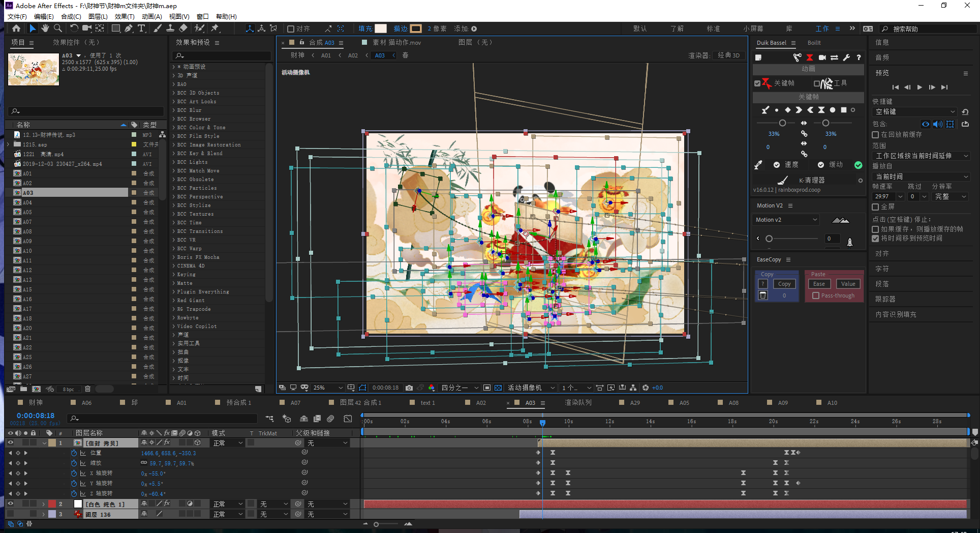Select the Eraser tool

tap(183, 28)
